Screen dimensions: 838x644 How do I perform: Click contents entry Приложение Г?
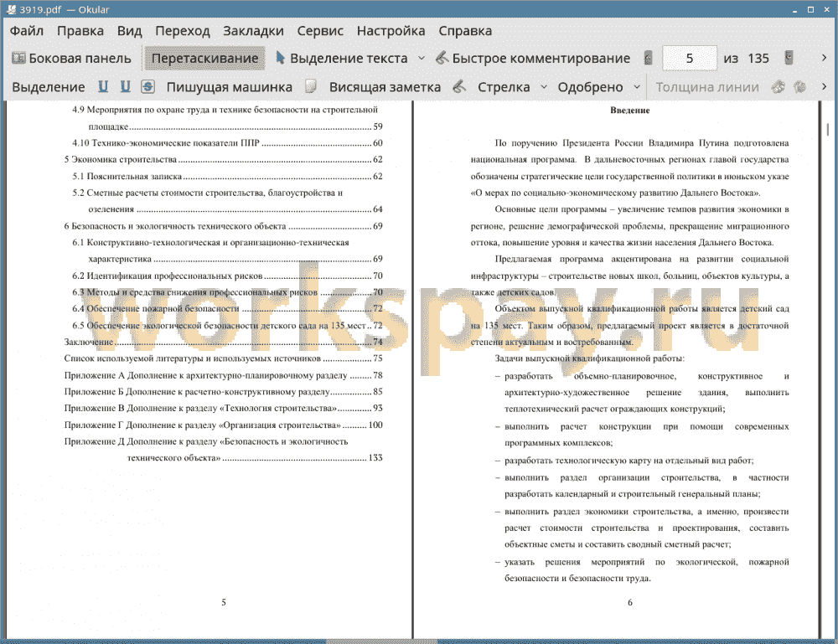coord(224,425)
